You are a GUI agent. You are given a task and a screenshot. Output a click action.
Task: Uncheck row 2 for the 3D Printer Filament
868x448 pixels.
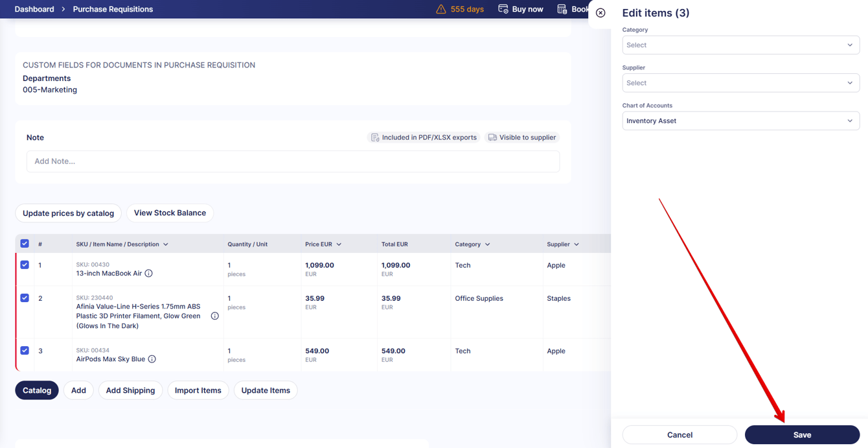(x=25, y=298)
